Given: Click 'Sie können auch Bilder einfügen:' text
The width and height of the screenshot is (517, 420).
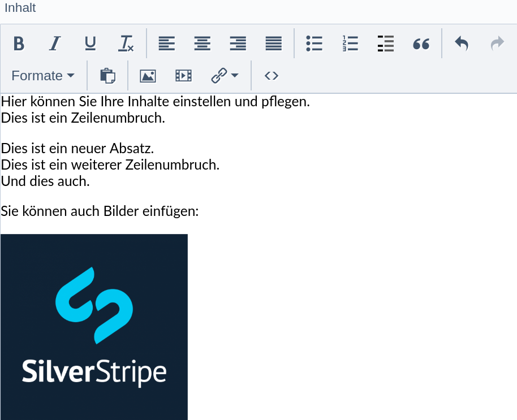Looking at the screenshot, I should point(100,211).
